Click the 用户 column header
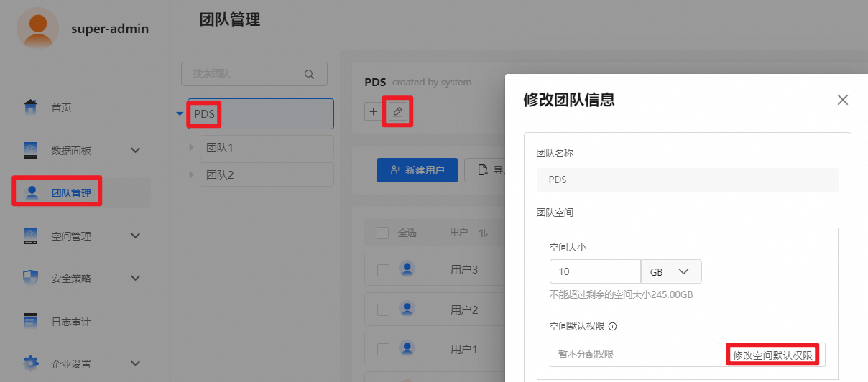This screenshot has width=868, height=382. tap(459, 233)
